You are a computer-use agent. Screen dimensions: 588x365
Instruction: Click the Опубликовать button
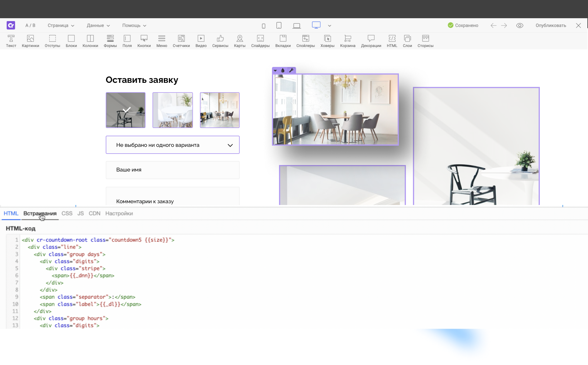[551, 26]
